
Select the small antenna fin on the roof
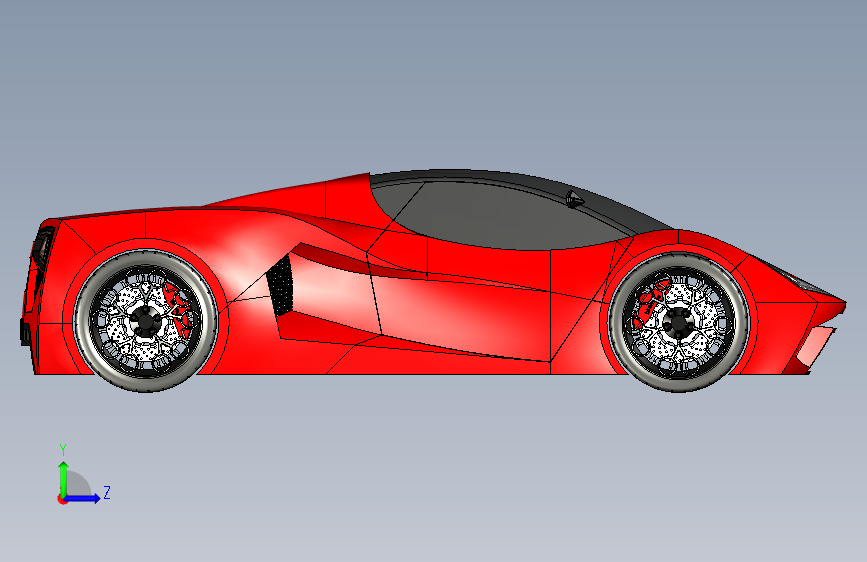[x=574, y=198]
